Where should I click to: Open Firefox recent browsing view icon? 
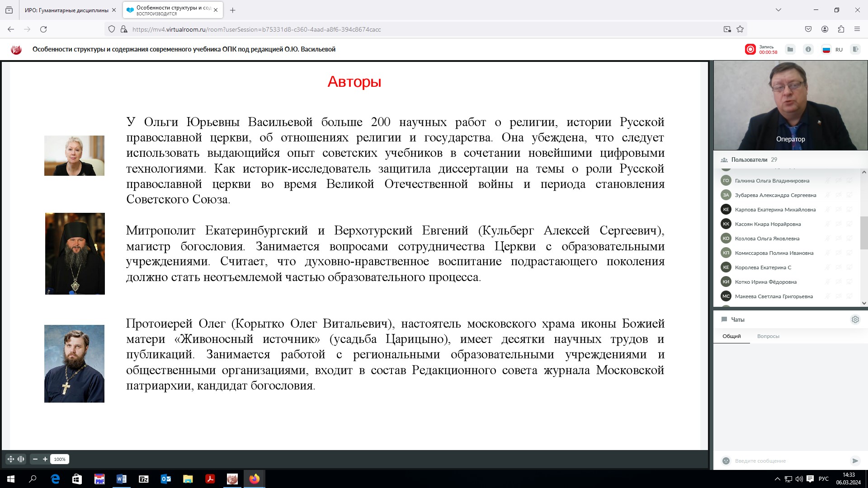[x=9, y=10]
